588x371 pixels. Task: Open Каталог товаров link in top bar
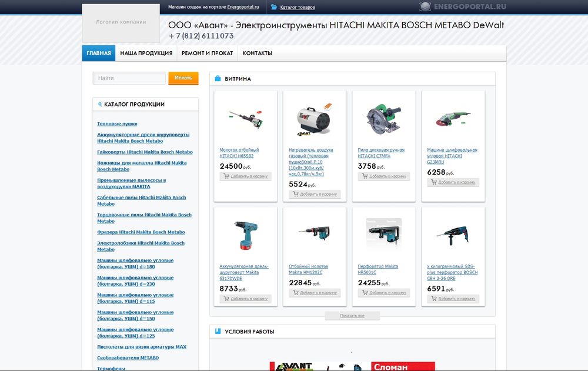[298, 7]
